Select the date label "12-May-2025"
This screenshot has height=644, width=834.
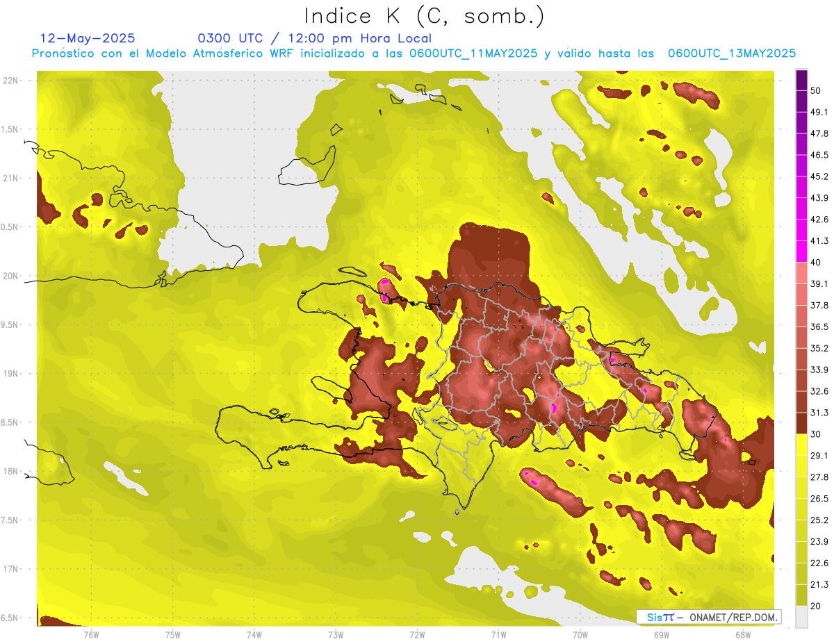[88, 38]
